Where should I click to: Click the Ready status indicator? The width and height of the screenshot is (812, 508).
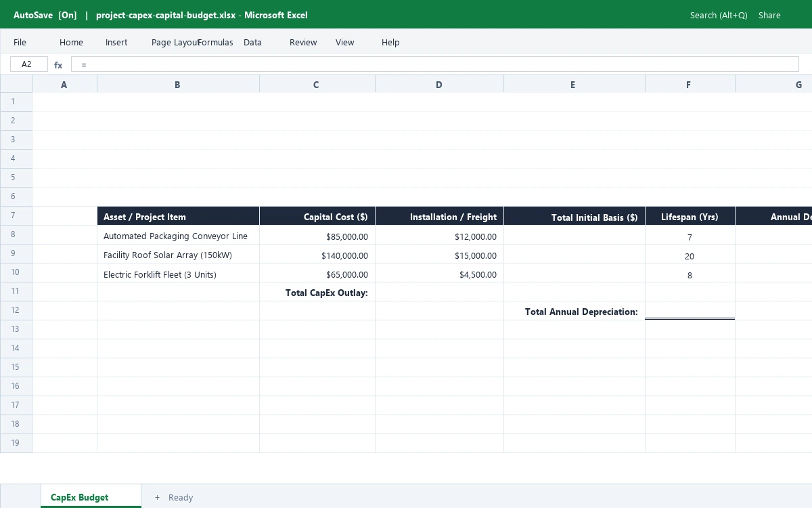[x=181, y=497]
